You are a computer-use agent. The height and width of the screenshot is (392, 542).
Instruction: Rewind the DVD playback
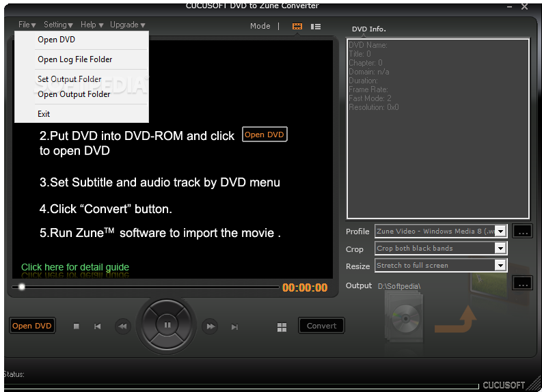[x=123, y=326]
